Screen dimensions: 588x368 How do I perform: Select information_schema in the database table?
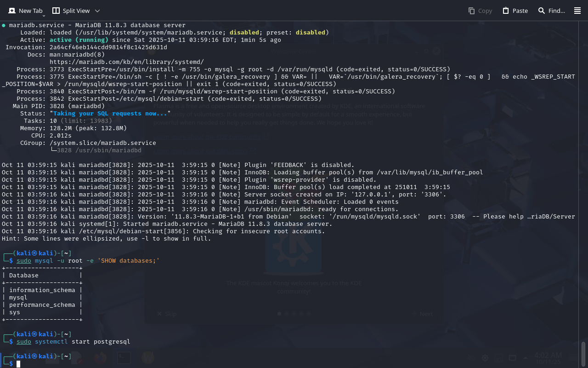coord(42,290)
